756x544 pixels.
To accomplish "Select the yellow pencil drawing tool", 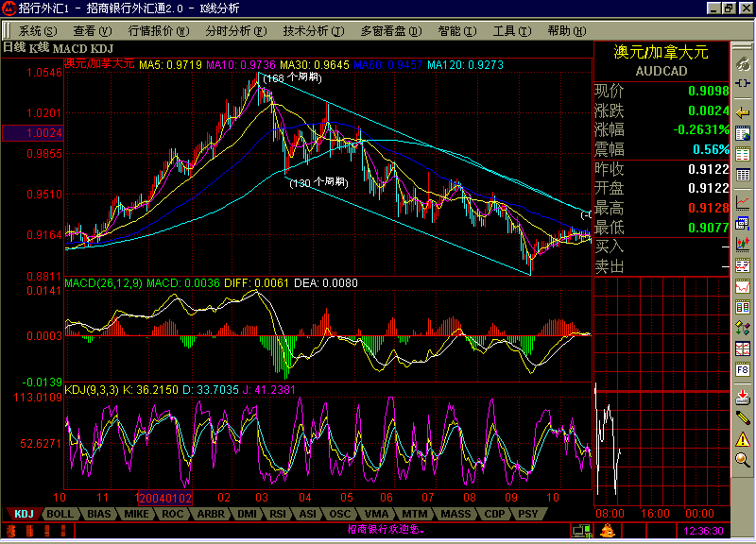I will tap(743, 417).
